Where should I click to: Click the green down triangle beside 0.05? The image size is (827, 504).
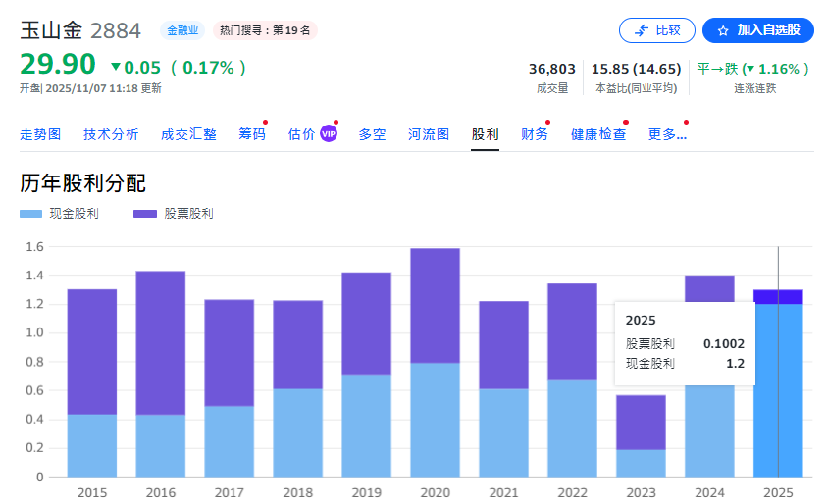coord(116,67)
